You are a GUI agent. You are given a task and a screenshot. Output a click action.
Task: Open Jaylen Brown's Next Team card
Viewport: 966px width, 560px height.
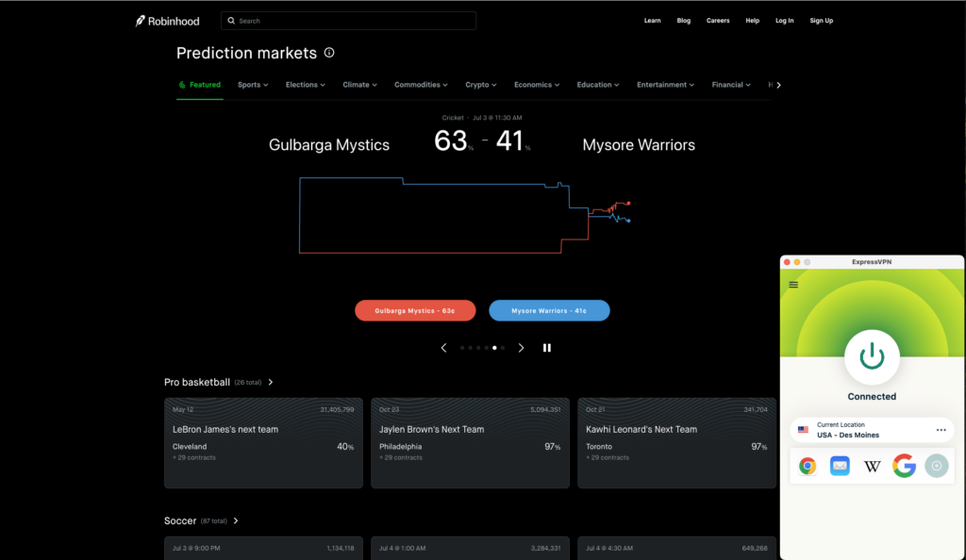point(470,443)
